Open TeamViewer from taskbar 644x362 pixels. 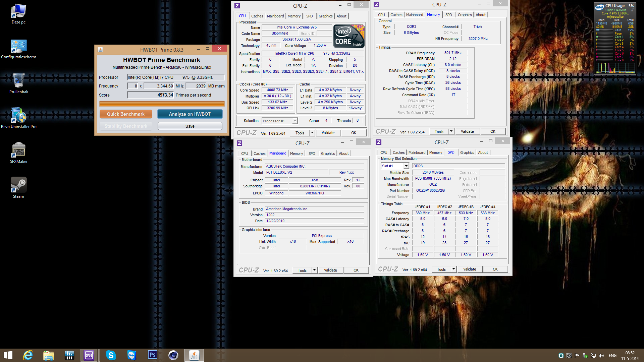pos(132,355)
